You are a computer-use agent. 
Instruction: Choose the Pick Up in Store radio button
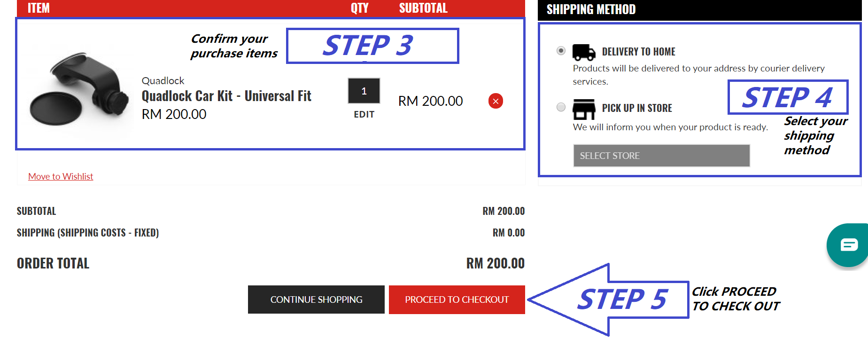point(561,107)
